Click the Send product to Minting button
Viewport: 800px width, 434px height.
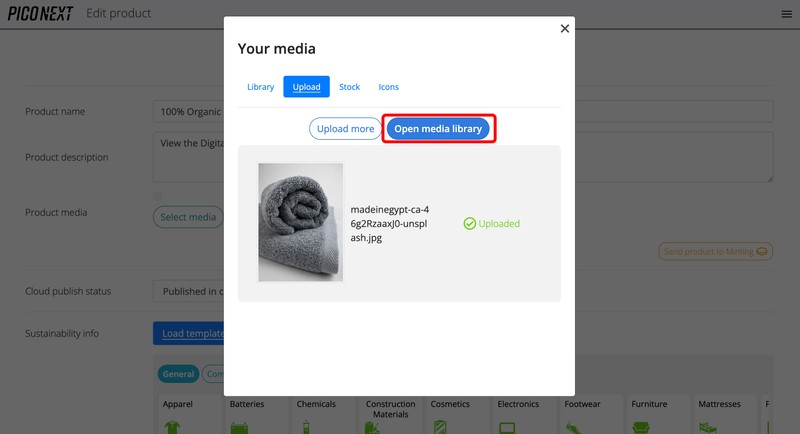pos(715,251)
